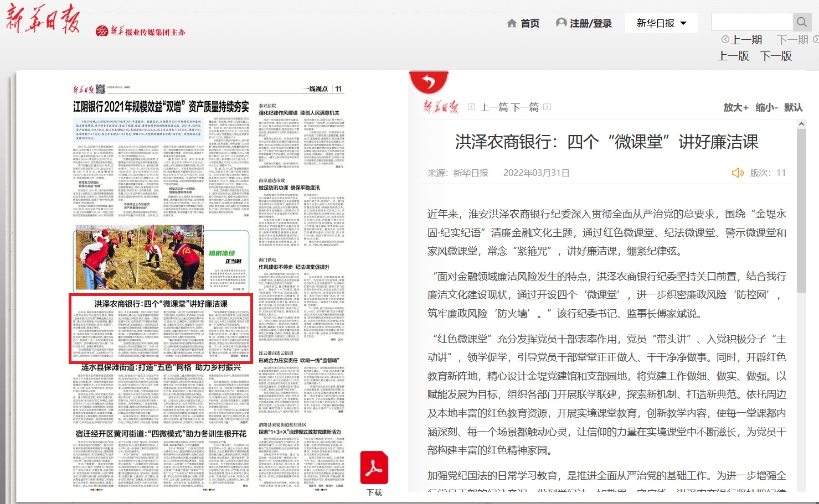This screenshot has height=504, width=819.
Task: Click the home icon beside 首页
Action: tap(512, 23)
